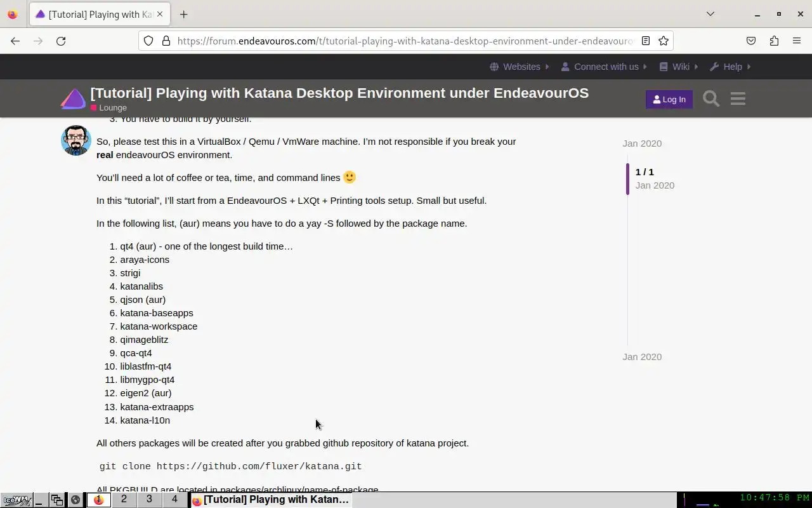
Task: Click the top Jan 2020 timeline date
Action: click(642, 144)
